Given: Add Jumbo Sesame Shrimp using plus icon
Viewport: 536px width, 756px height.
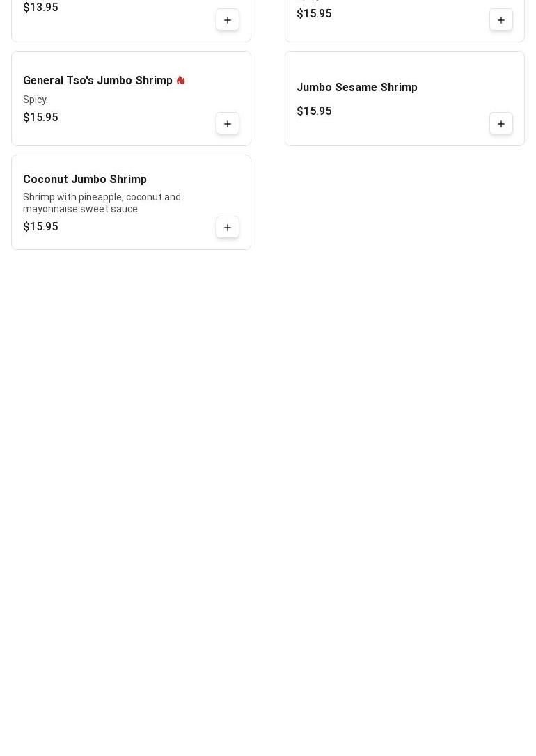Looking at the screenshot, I should click(x=500, y=124).
